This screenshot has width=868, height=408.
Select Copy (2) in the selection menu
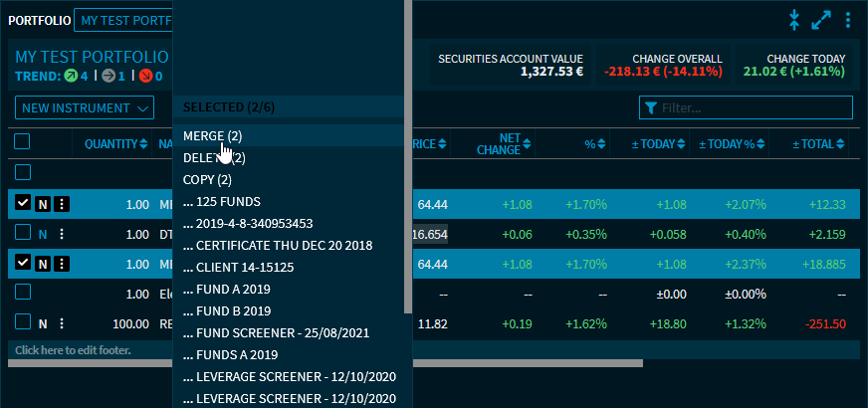point(207,180)
